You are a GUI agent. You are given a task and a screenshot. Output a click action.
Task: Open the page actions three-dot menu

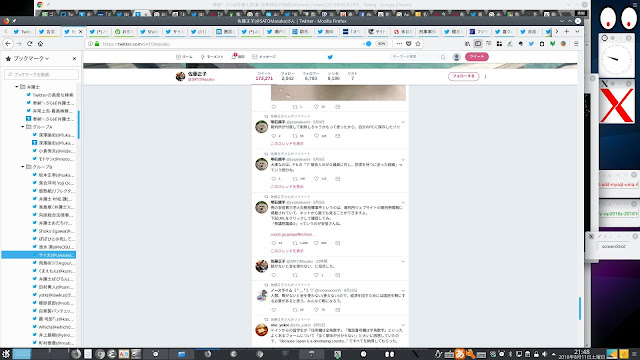(x=399, y=44)
